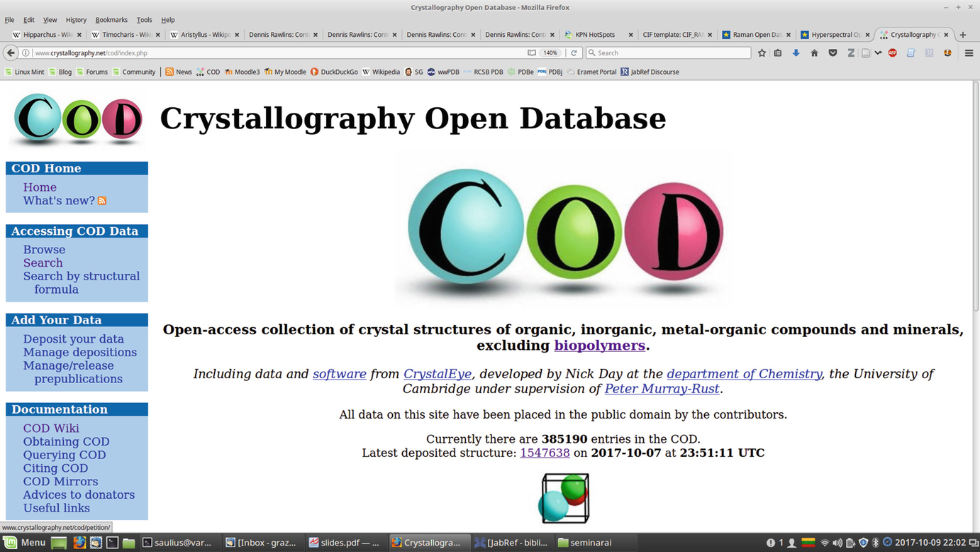This screenshot has width=980, height=552.
Task: Save the page with the Pocket icon
Action: (833, 53)
